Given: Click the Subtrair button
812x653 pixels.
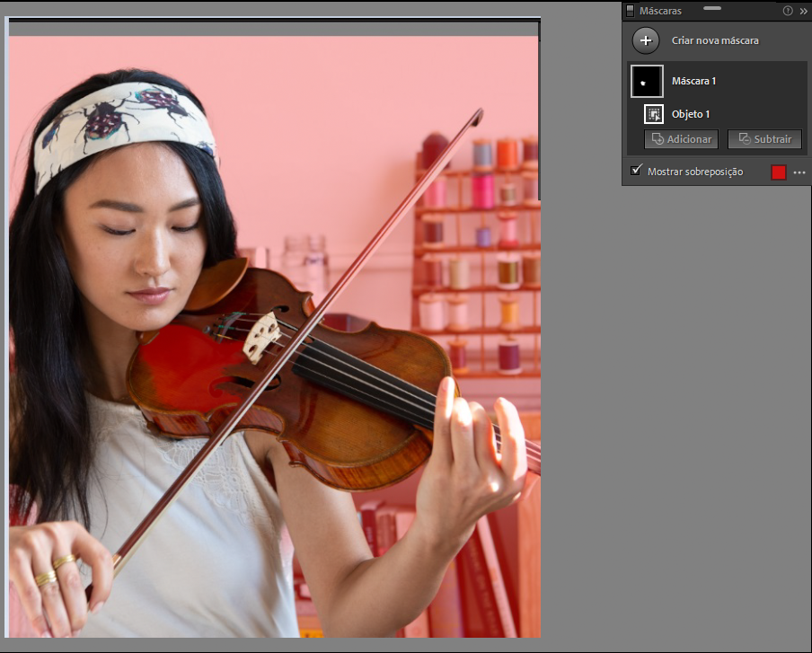Looking at the screenshot, I should tap(764, 139).
